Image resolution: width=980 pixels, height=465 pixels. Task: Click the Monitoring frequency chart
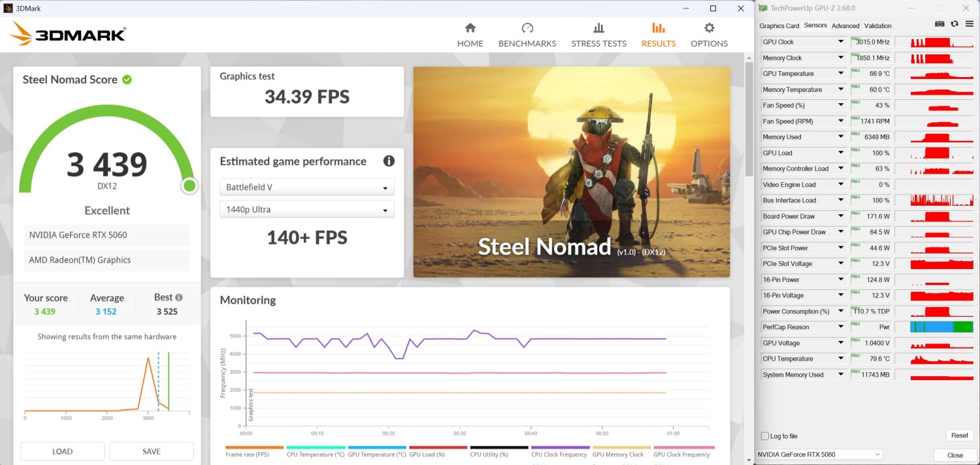[x=465, y=377]
